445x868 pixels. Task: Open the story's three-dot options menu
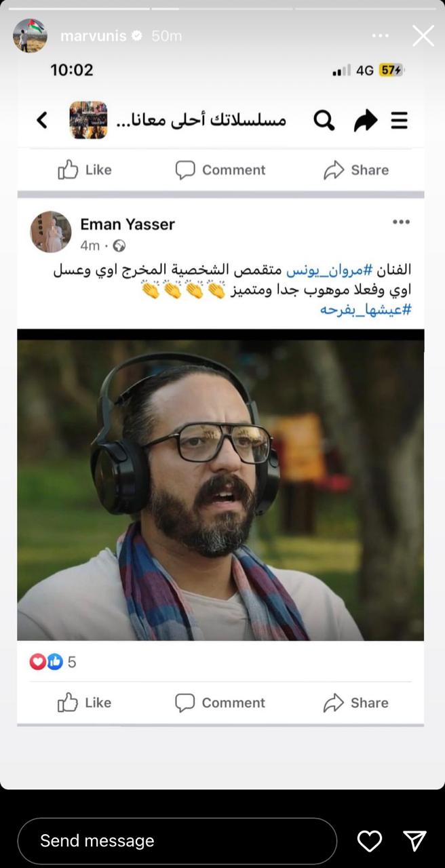pyautogui.click(x=381, y=36)
